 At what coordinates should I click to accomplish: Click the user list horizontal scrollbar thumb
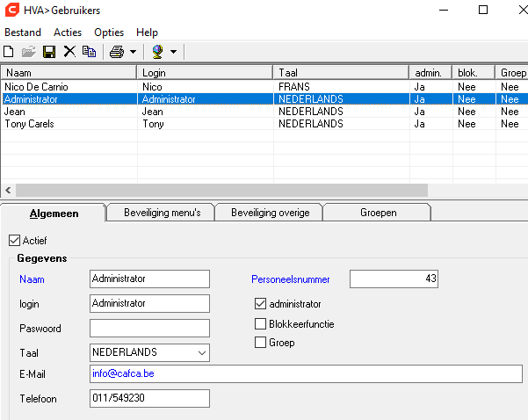pos(222,191)
